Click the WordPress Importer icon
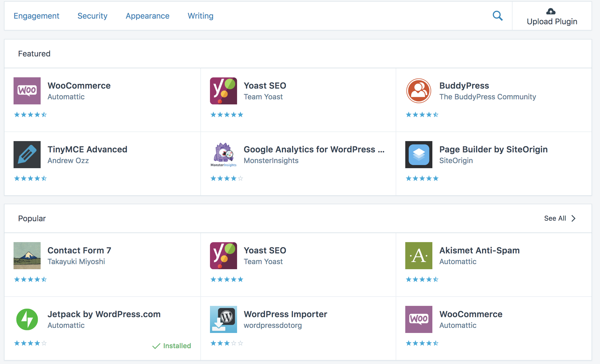Viewport: 600px width, 364px height. pos(224,319)
